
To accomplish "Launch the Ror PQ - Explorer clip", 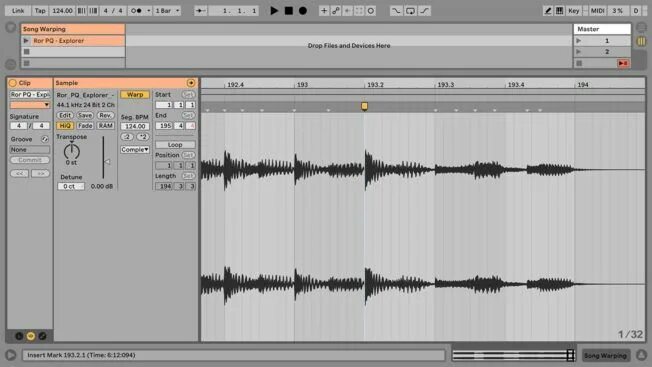I will [26, 41].
